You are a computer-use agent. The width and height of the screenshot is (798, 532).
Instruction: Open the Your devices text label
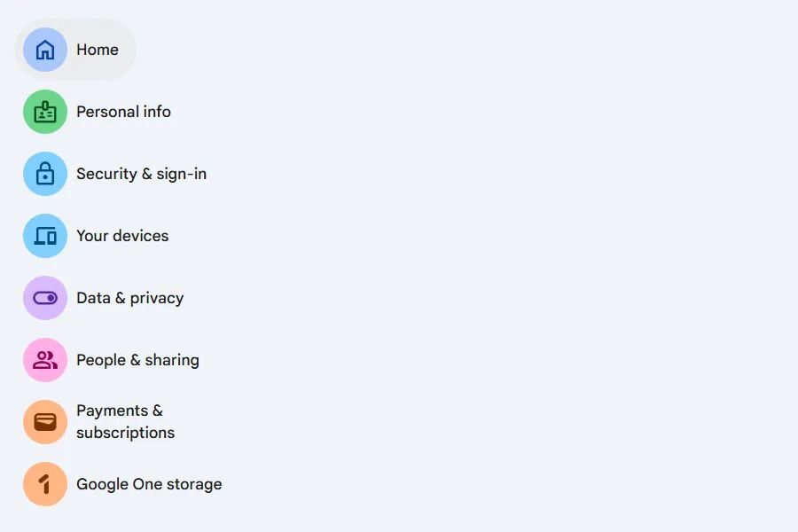(122, 236)
